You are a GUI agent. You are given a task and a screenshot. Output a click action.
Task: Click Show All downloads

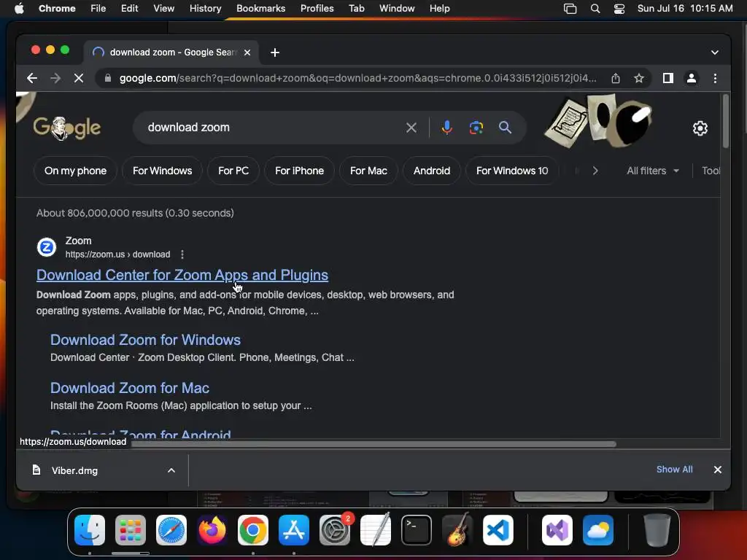point(674,470)
